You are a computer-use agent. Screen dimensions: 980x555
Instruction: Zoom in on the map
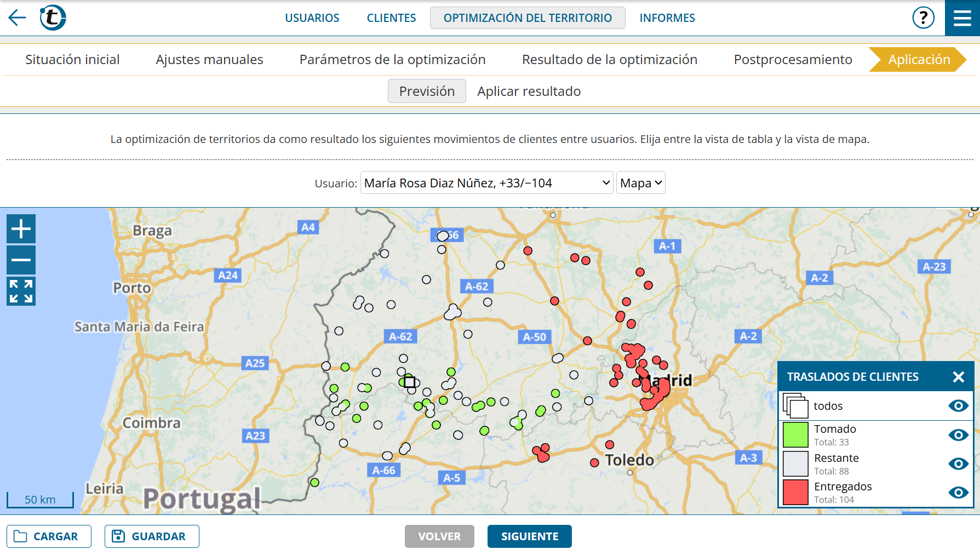21,228
